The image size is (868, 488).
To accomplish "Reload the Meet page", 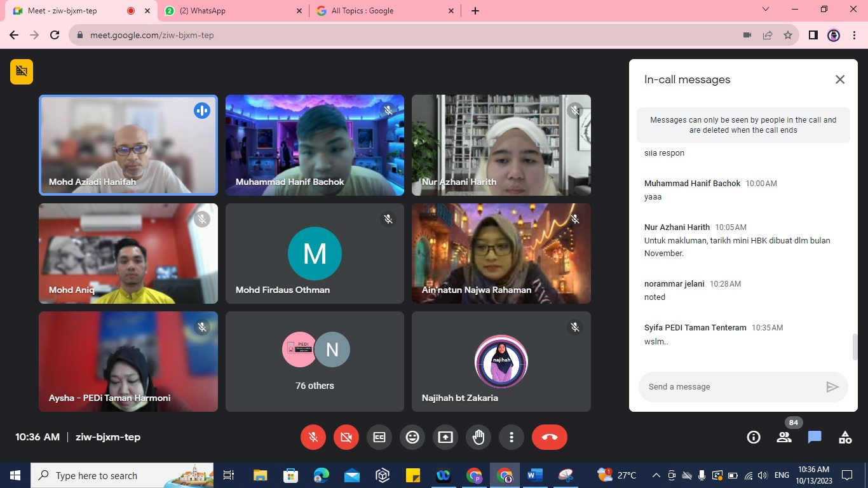I will [x=55, y=36].
